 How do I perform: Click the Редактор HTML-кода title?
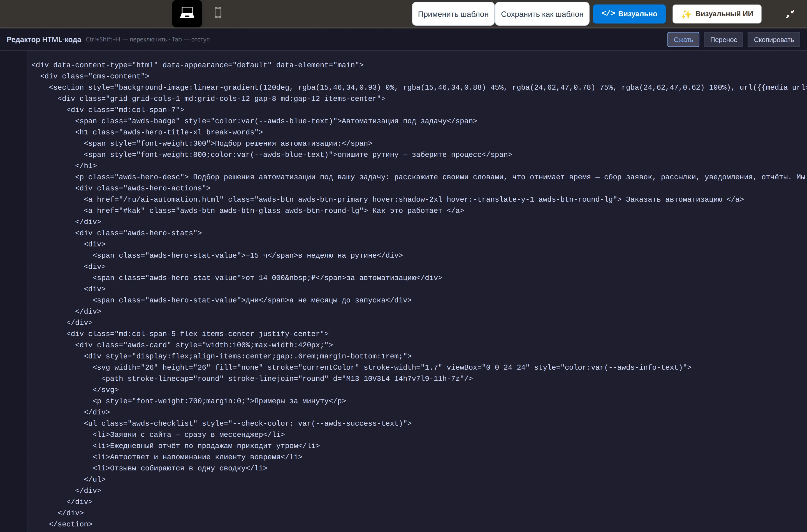(x=44, y=40)
